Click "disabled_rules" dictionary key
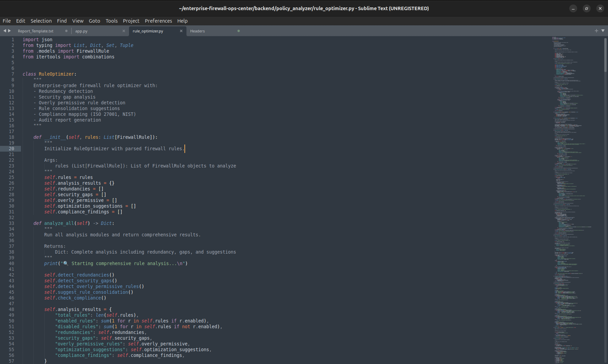608x364 pixels. tap(77, 327)
